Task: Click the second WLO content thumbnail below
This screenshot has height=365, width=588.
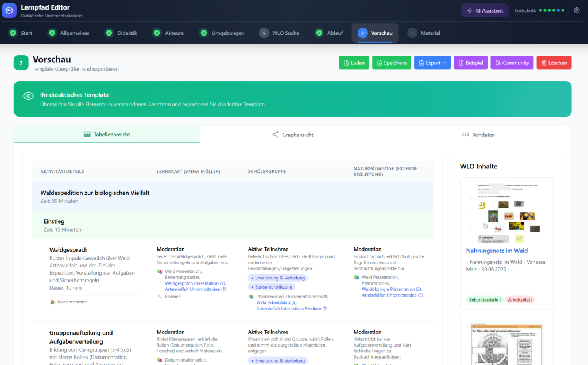Action: [506, 344]
